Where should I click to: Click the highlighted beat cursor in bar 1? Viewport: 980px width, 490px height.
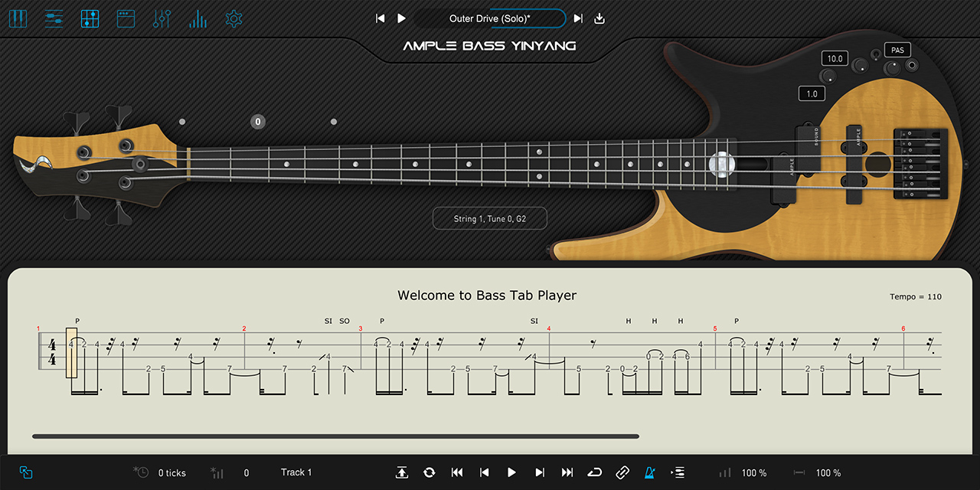[71, 352]
